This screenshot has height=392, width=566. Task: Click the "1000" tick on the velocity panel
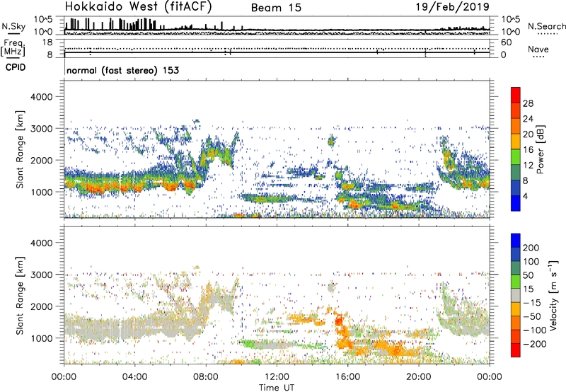click(41, 338)
